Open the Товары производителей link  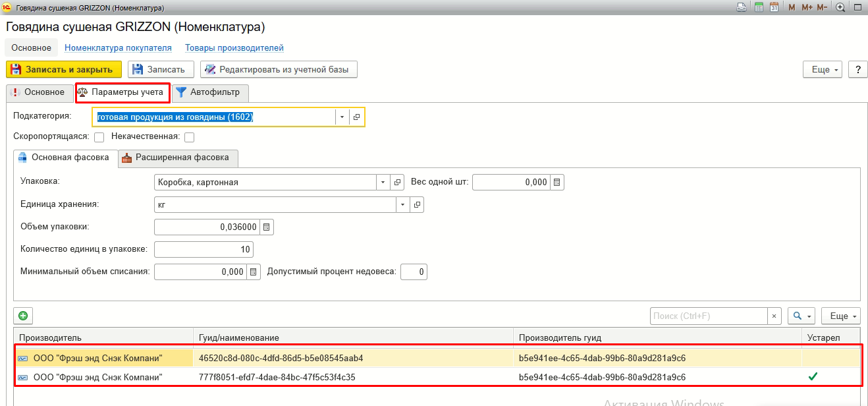point(234,48)
